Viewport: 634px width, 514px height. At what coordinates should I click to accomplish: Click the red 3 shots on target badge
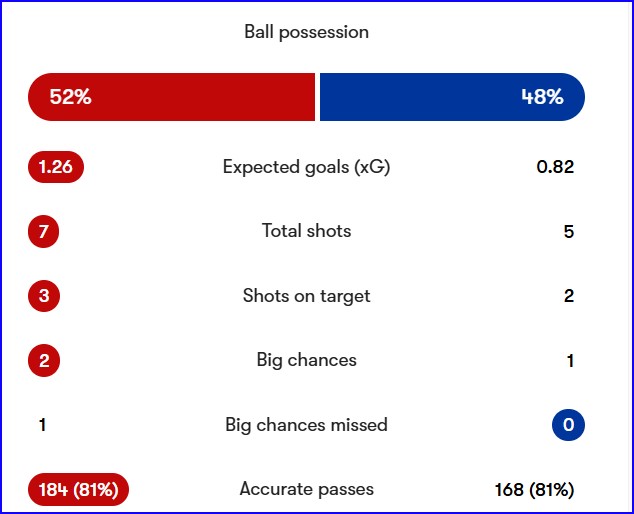[x=44, y=296]
